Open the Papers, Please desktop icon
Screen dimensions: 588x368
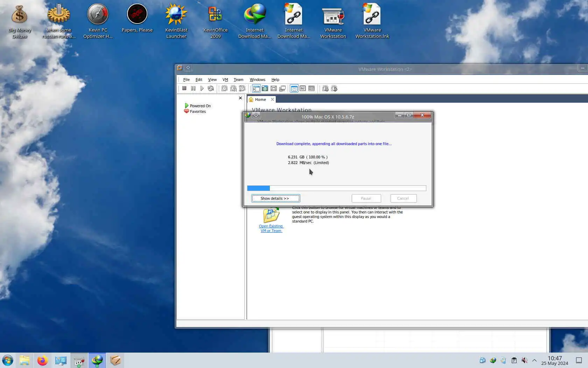[137, 19]
